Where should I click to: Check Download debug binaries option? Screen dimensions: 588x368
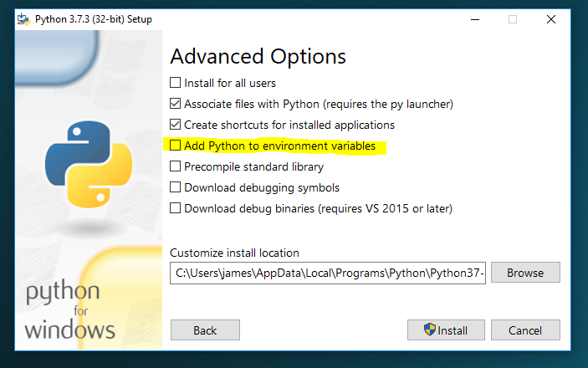[175, 208]
